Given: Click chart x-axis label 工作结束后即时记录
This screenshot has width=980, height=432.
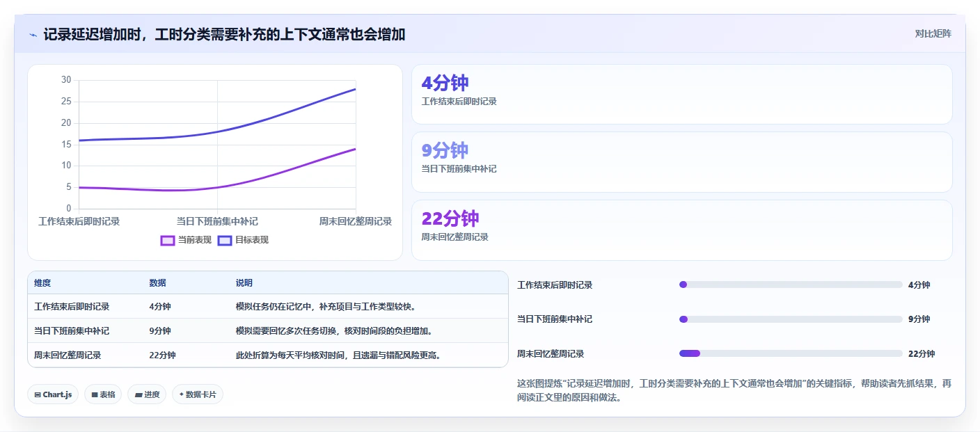Looking at the screenshot, I should 79,221.
